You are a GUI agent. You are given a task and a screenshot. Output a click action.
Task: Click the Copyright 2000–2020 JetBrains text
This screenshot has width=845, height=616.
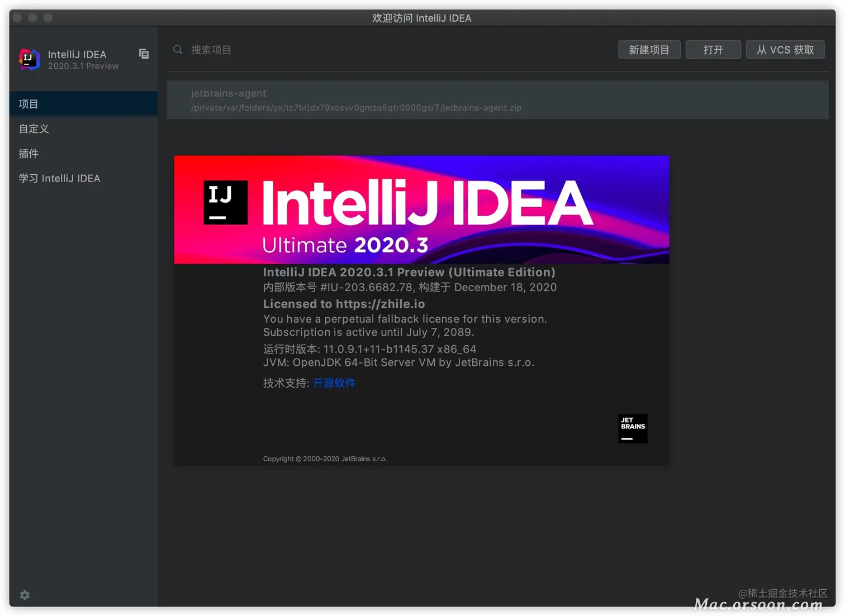click(x=325, y=459)
